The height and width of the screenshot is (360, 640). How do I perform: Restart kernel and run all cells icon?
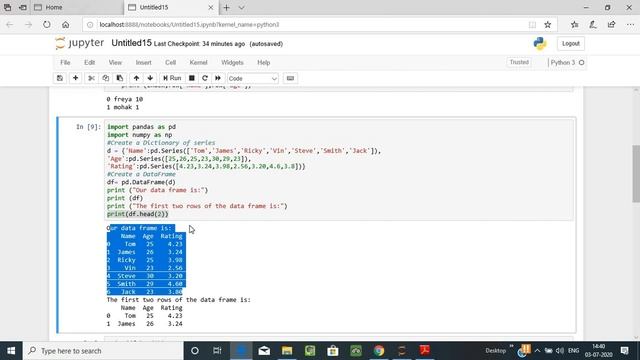coord(218,78)
